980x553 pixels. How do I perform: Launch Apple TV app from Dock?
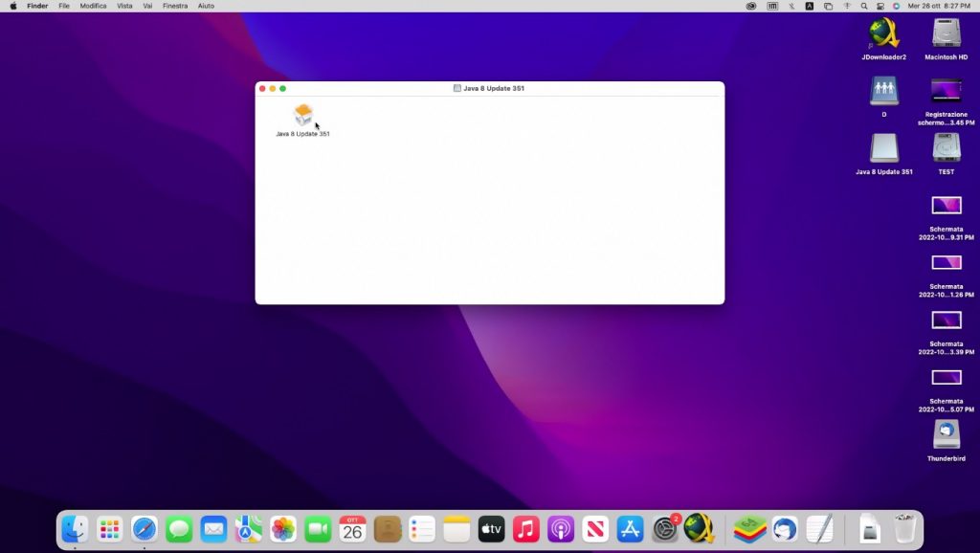tap(491, 528)
